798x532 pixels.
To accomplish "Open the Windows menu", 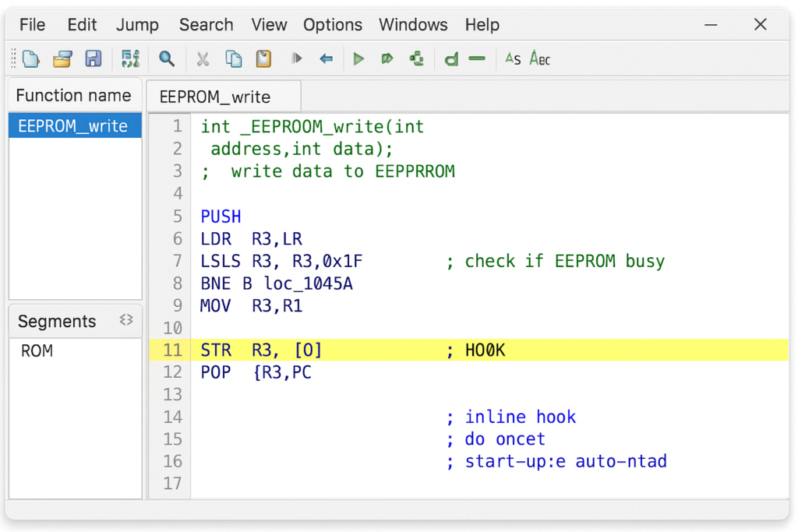I will pos(413,24).
